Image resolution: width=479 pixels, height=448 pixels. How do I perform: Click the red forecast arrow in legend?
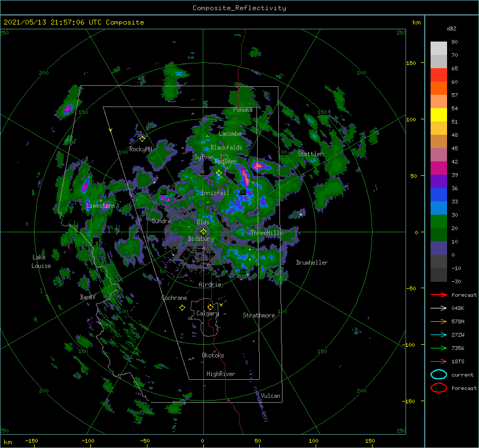[x=439, y=295]
